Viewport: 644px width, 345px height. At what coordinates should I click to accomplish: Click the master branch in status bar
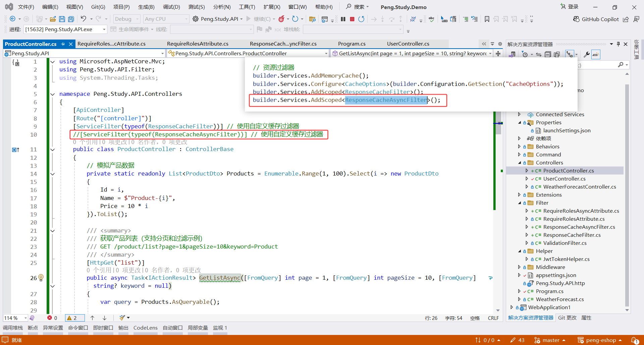550,340
